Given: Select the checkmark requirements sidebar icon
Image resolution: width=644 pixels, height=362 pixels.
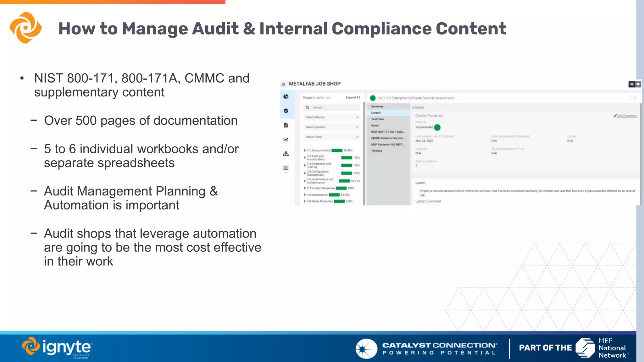Looking at the screenshot, I should pyautogui.click(x=286, y=111).
